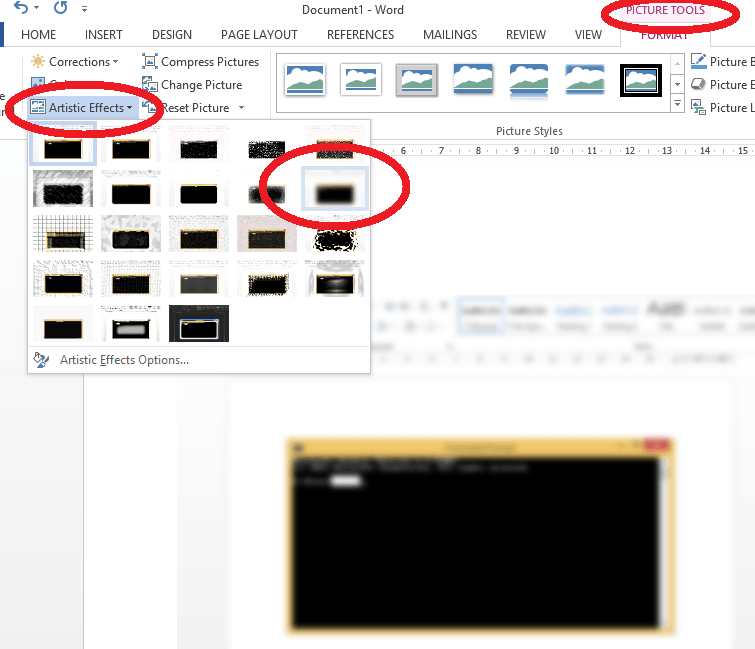Collapse the Artistic Effects dropdown
This screenshot has width=755, height=649.
coord(82,108)
